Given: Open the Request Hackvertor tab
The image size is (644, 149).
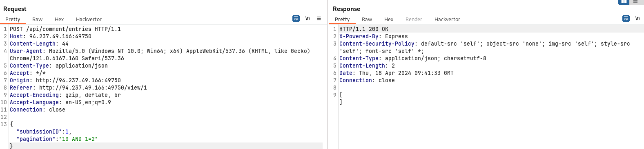Looking at the screenshot, I should pos(89,19).
